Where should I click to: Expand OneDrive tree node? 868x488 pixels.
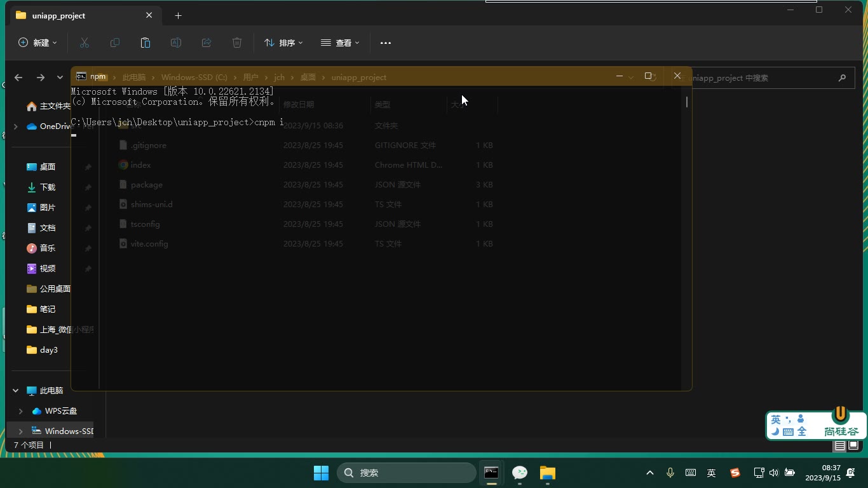[x=16, y=126]
